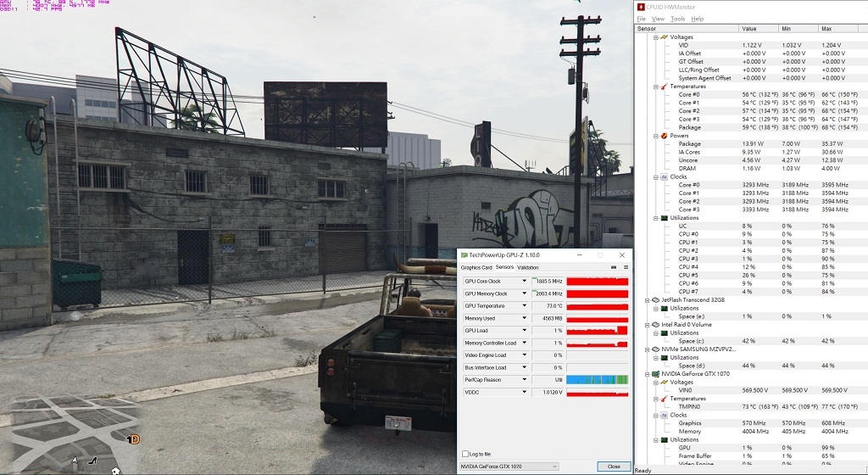
Task: Click the CPU Clocks icon above 3293 MHz rows
Action: 664,176
